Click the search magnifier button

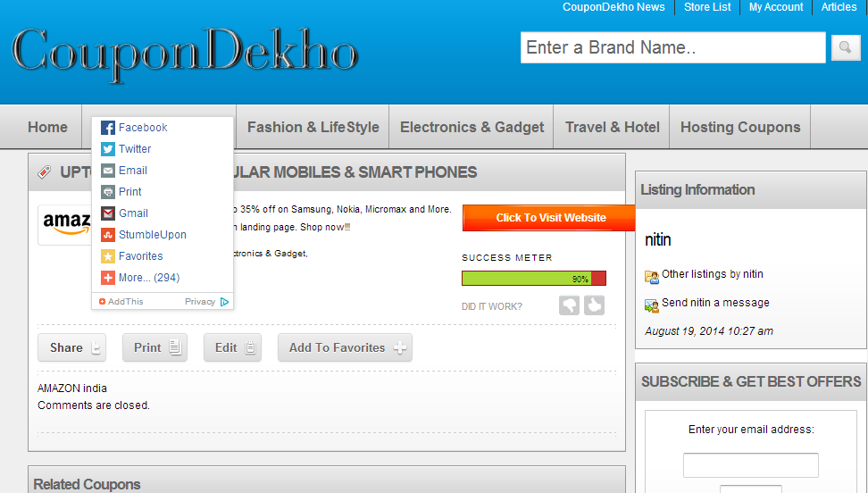click(x=846, y=47)
